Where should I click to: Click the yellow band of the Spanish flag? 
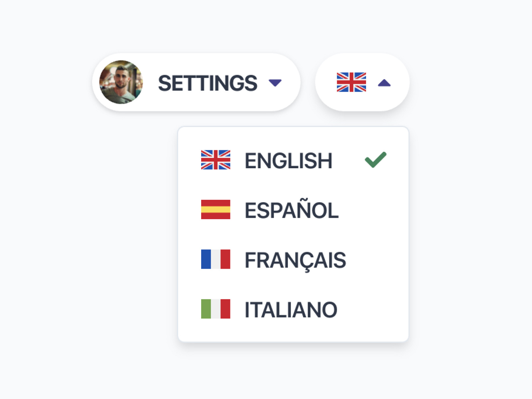pyautogui.click(x=215, y=209)
